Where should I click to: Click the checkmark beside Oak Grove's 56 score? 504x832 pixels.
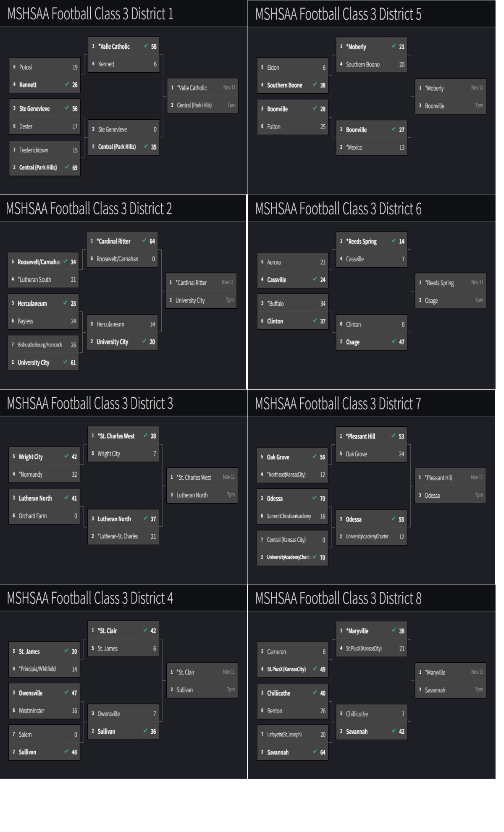[314, 457]
